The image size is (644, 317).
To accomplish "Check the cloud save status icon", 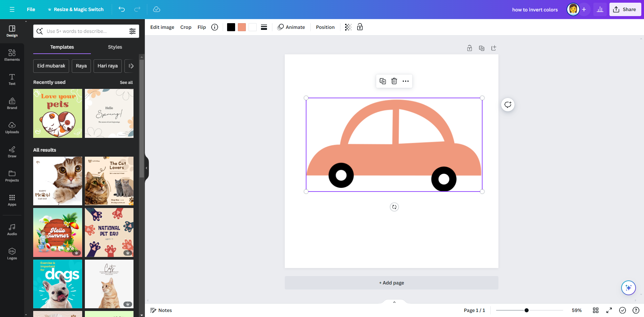I will pos(157,9).
